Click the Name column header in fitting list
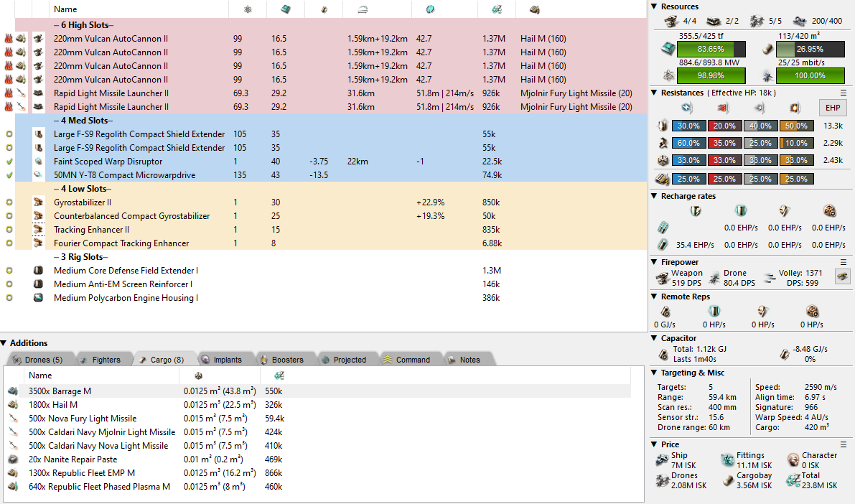 [65, 9]
